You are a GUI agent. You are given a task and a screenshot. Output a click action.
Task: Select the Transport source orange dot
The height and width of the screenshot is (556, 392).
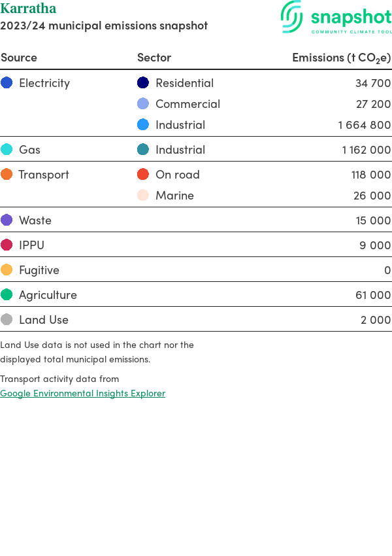click(x=7, y=175)
